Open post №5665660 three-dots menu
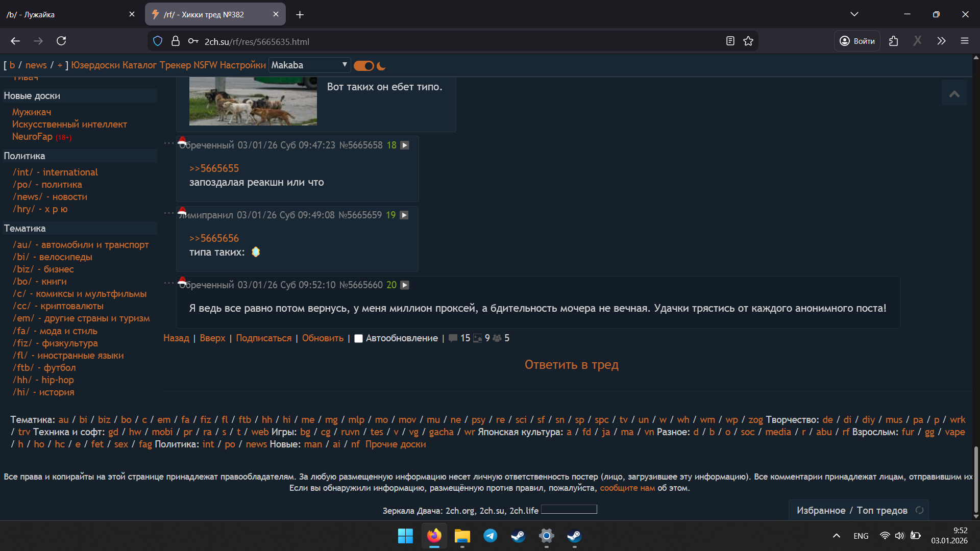 point(169,283)
